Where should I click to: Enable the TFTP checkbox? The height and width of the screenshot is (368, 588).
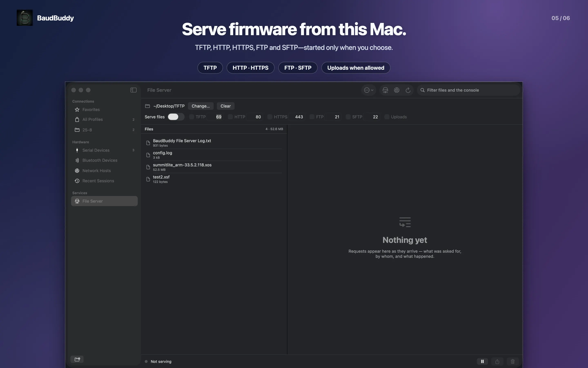pyautogui.click(x=192, y=117)
